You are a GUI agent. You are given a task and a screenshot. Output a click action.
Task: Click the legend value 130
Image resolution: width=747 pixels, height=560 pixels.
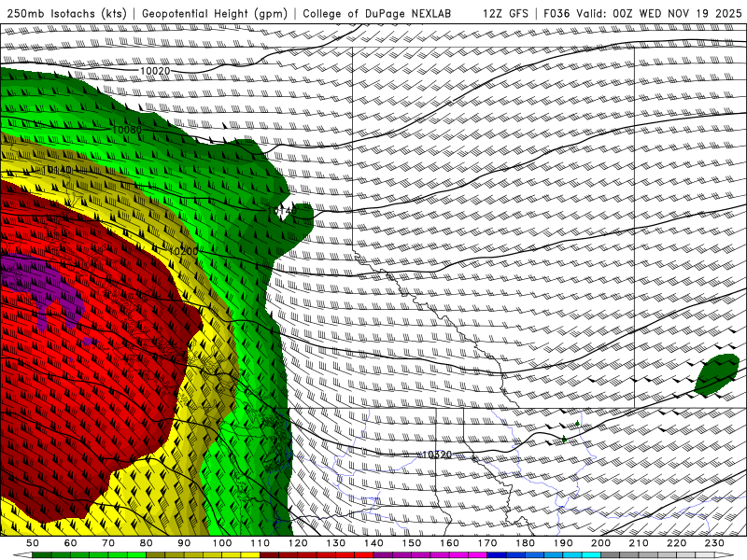[x=336, y=543]
